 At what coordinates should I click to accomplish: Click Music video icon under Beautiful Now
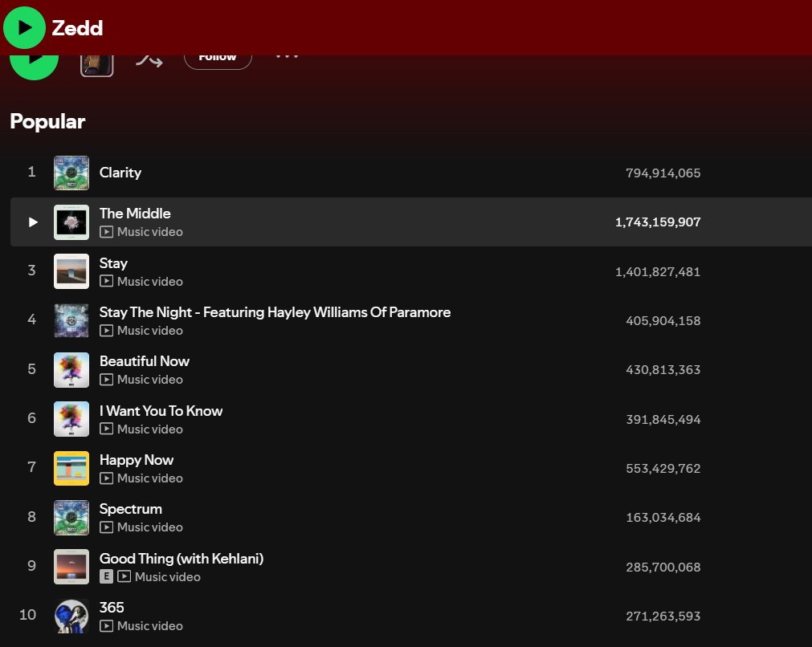pos(106,380)
